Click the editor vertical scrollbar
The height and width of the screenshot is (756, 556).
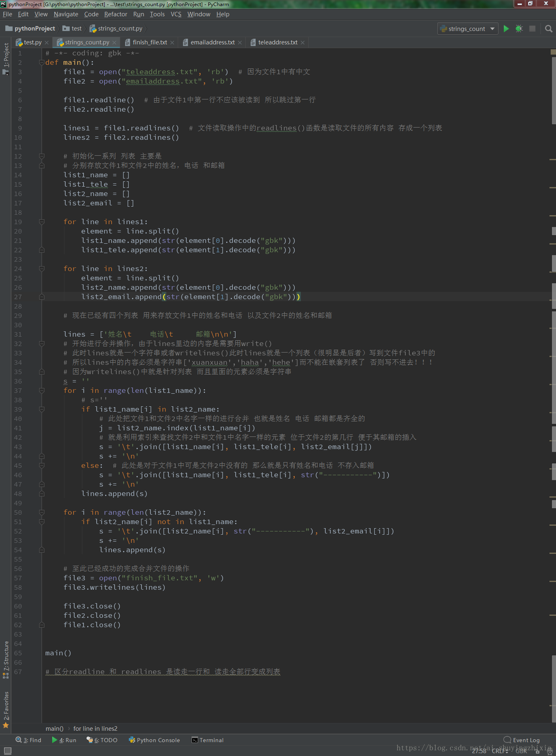pyautogui.click(x=554, y=90)
